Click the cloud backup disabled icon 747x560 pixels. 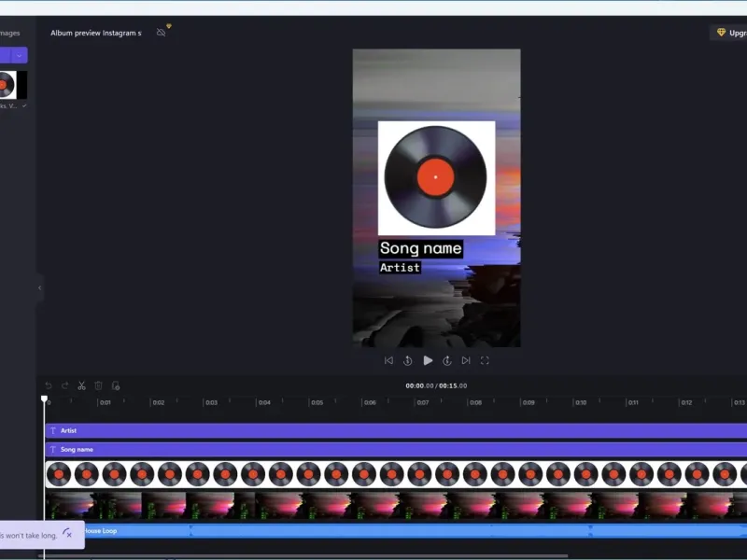[x=162, y=33]
